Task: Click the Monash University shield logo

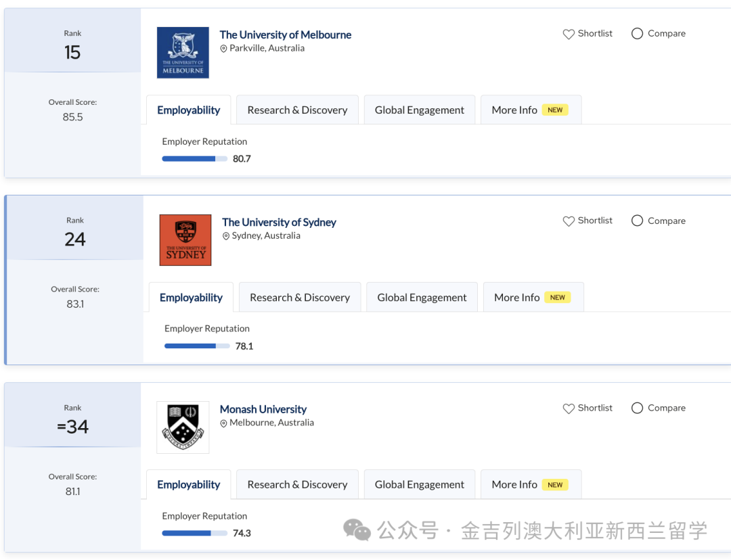Action: [183, 427]
